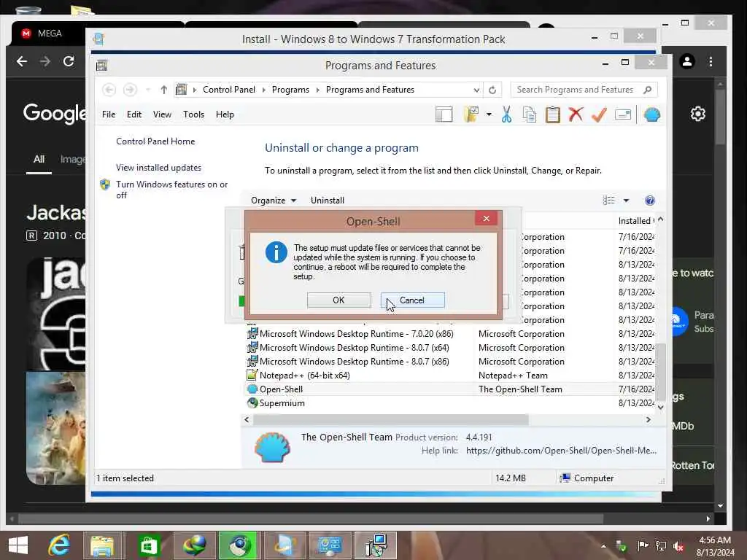Click the navigation pane toolbar icon
Screen dimensions: 747x560
tap(444, 114)
